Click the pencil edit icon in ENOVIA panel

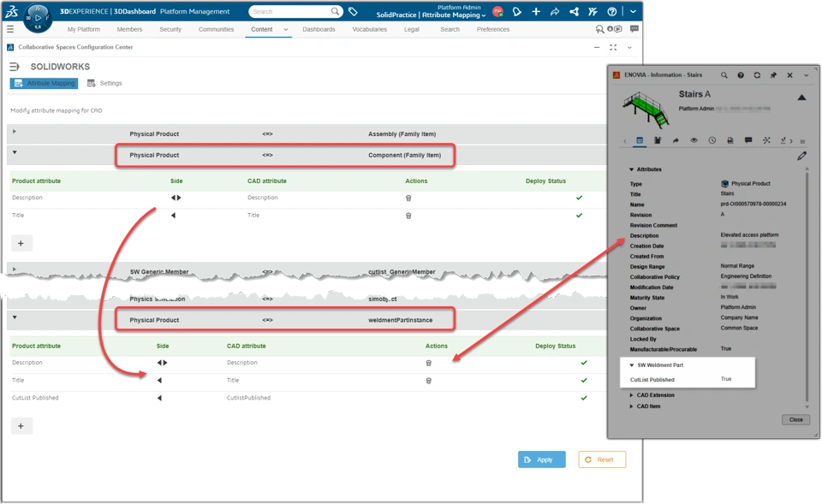click(x=801, y=156)
